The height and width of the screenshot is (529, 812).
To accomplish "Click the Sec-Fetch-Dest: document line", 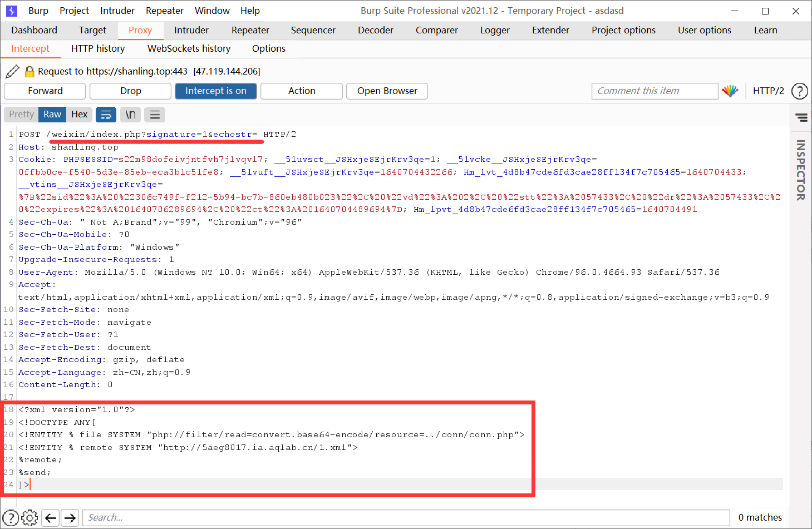I will coord(85,347).
